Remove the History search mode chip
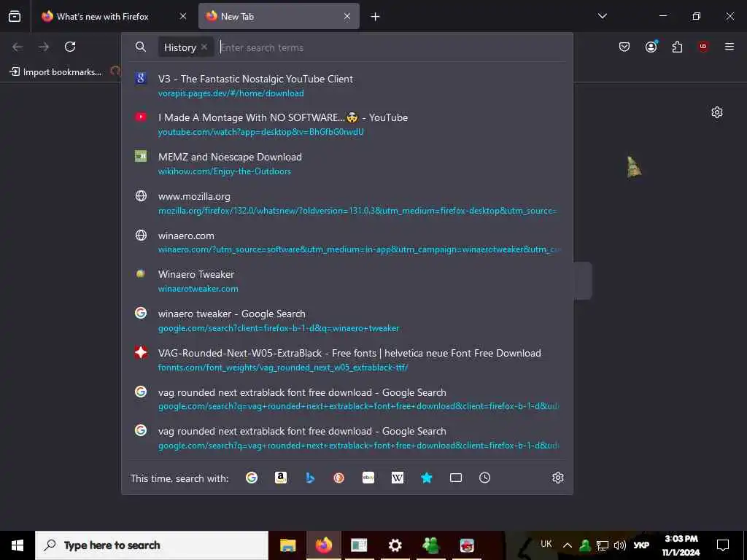 pos(204,47)
